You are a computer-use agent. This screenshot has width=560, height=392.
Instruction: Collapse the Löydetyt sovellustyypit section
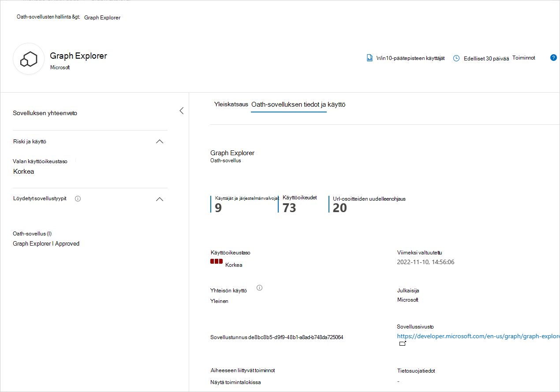(x=160, y=199)
